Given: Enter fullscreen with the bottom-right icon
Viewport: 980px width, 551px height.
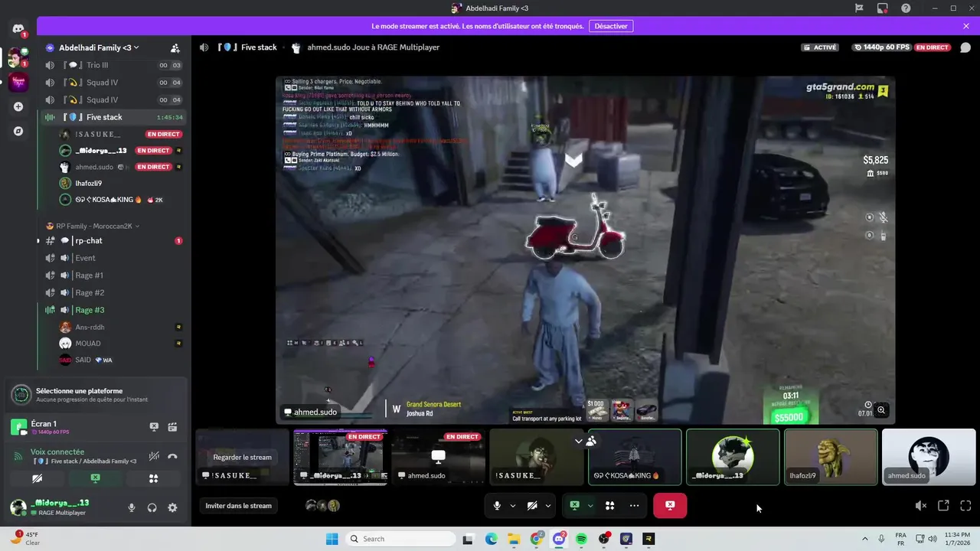Looking at the screenshot, I should tap(965, 506).
